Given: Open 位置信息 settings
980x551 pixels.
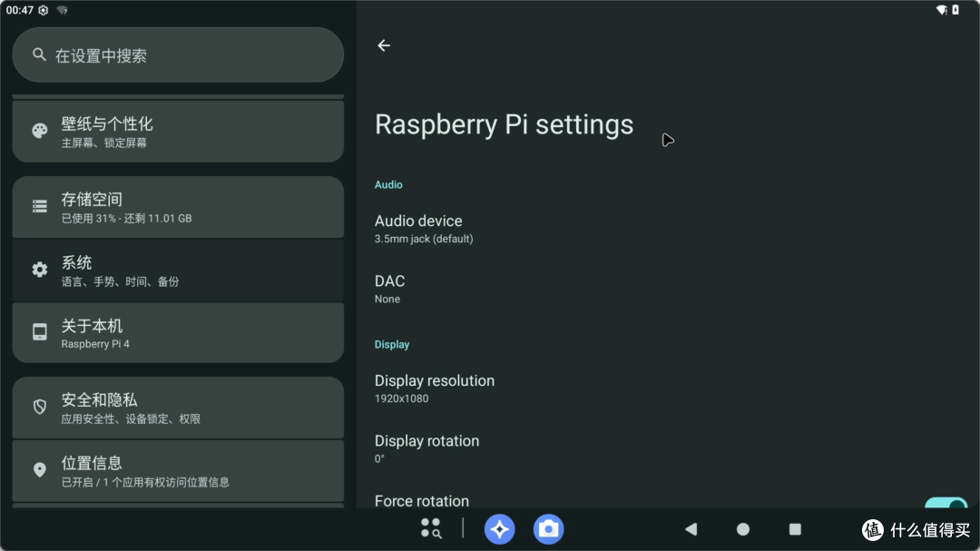Looking at the screenshot, I should (x=178, y=471).
